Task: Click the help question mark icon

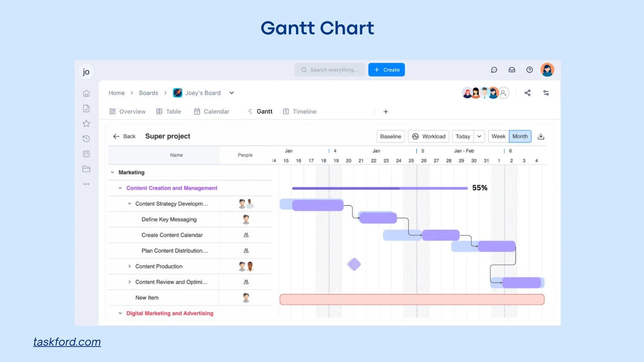Action: click(x=529, y=70)
